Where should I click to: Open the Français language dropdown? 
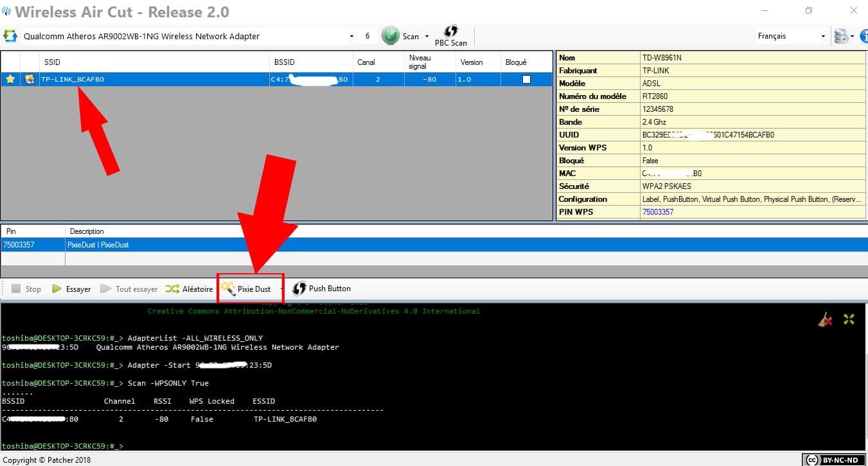822,35
